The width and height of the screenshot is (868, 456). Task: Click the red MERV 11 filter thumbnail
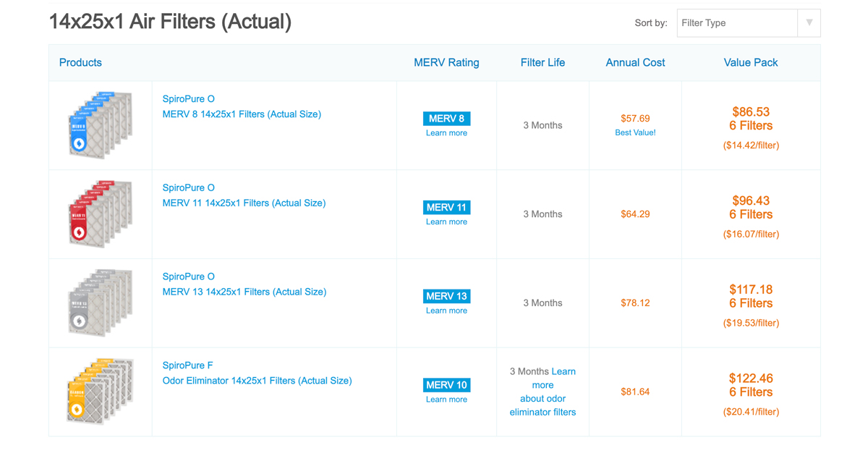click(101, 214)
